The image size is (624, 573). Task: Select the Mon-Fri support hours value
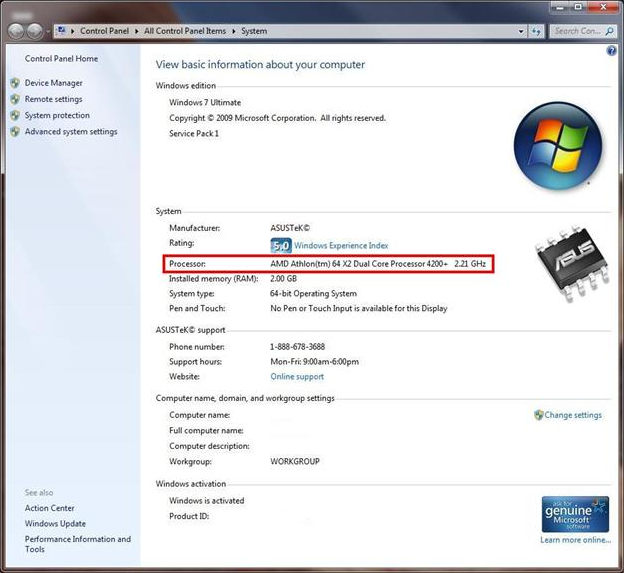(314, 362)
